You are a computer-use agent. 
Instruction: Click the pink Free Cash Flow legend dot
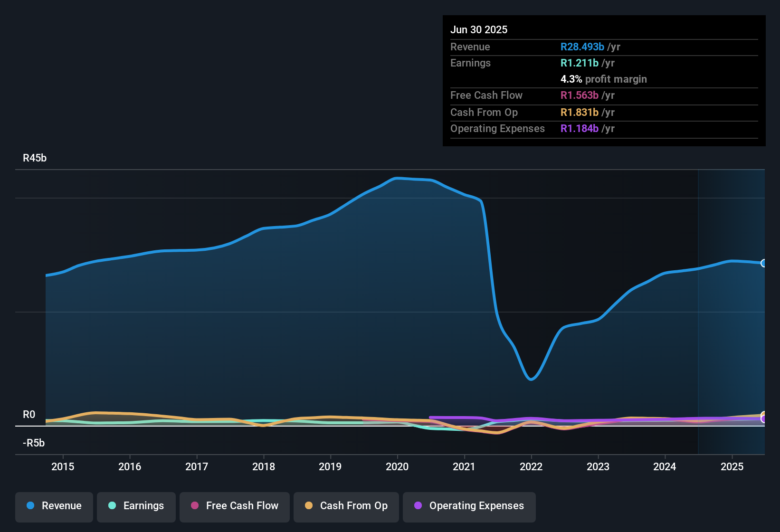195,506
